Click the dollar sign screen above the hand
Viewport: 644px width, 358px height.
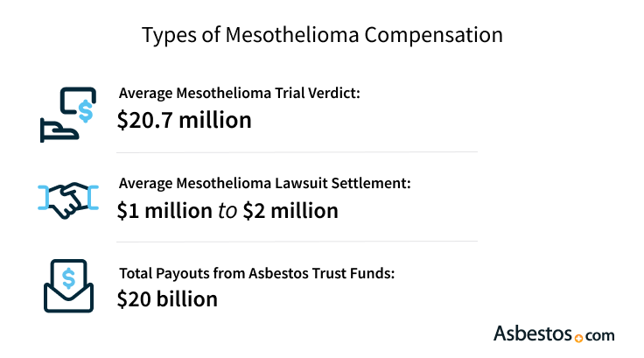[x=77, y=108]
